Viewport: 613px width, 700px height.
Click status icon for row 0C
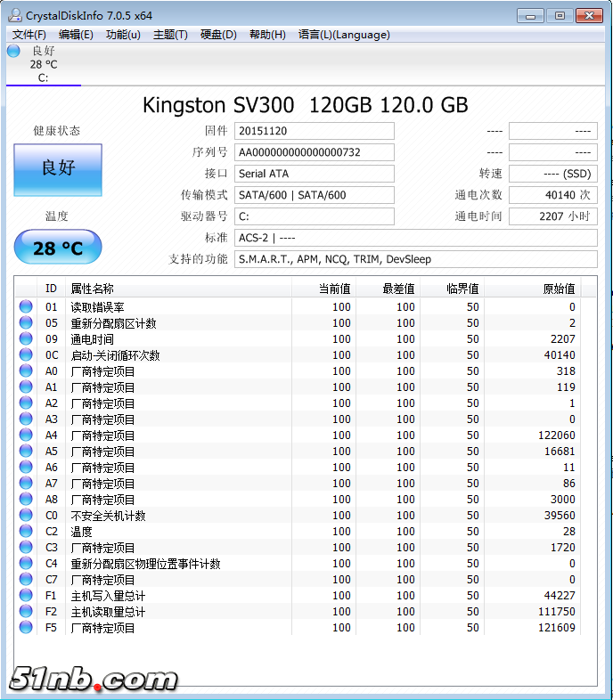tap(26, 355)
